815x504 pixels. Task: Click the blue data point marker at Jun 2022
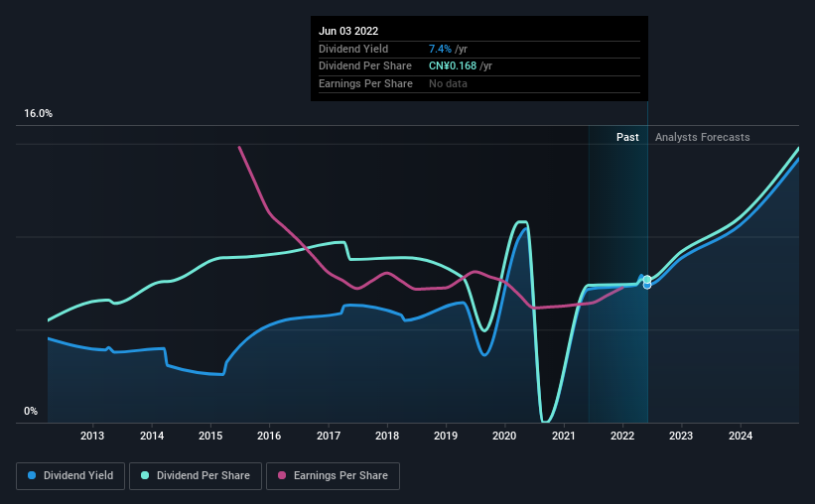point(647,286)
